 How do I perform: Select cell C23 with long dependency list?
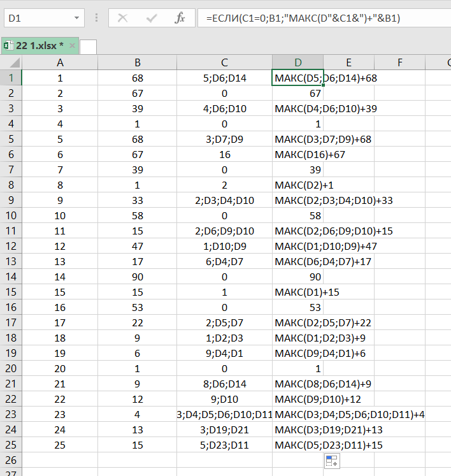(x=224, y=414)
